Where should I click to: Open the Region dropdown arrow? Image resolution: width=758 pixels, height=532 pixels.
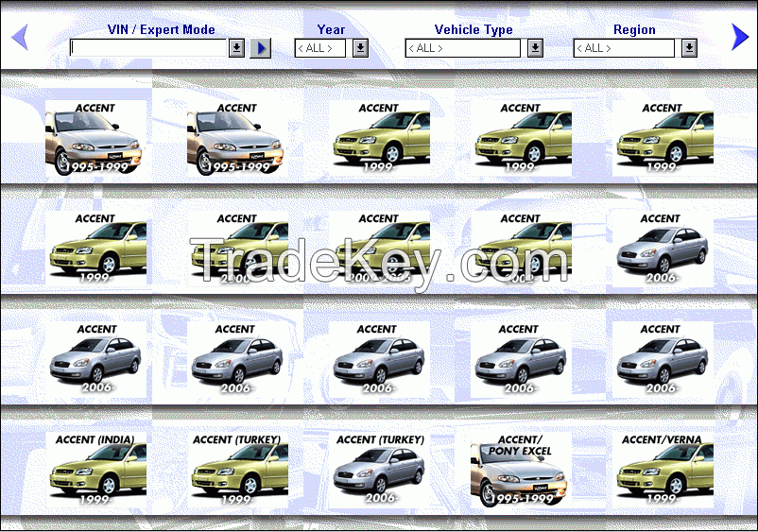coord(689,48)
